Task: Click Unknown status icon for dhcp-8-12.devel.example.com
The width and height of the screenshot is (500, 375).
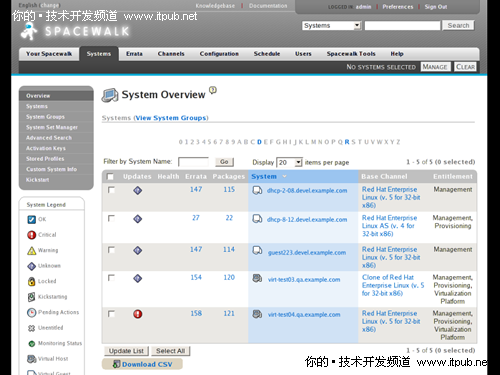Action: (x=138, y=219)
